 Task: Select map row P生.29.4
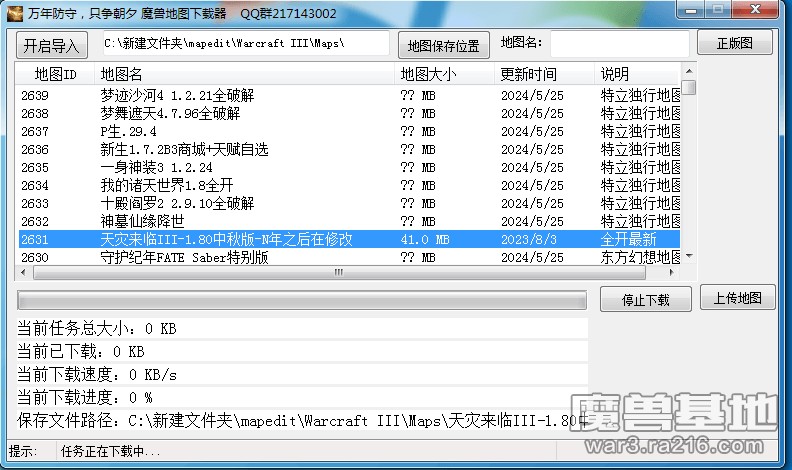349,132
